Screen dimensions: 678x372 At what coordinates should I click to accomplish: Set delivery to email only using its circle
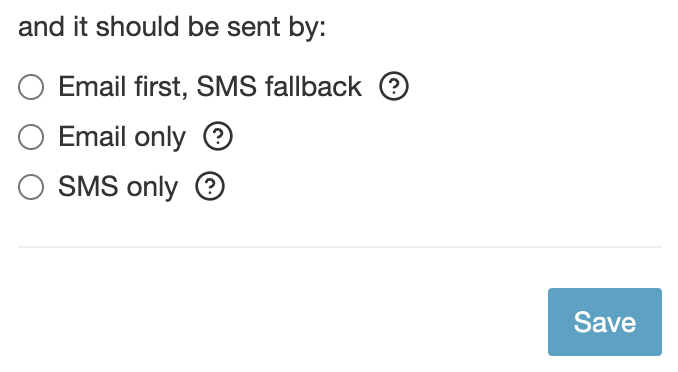click(x=31, y=137)
